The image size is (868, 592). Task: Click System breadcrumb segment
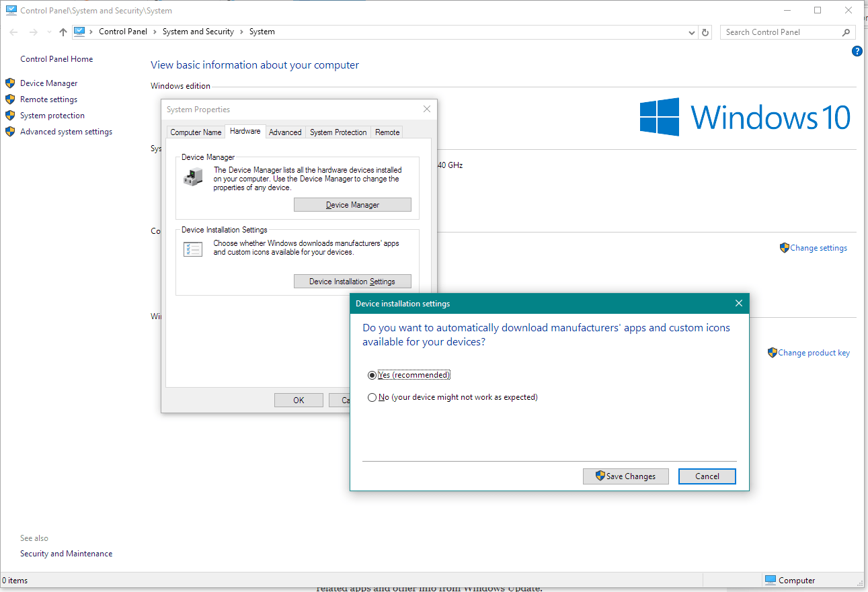point(262,32)
